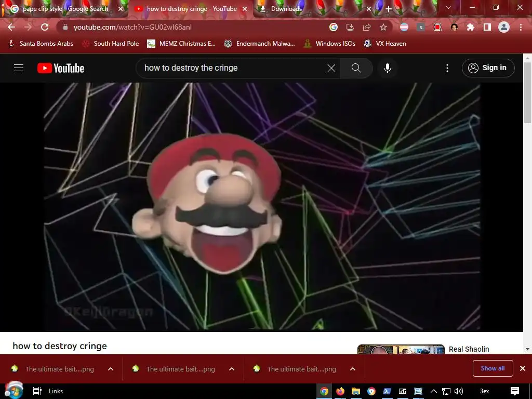Select the how to destroy cringe tab

coord(191,9)
